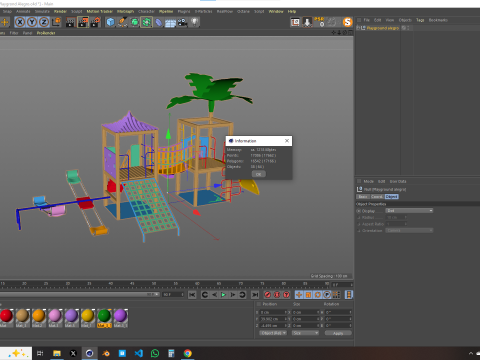480x360 pixels.
Task: Open the Edit Render Settings icon
Action: [x=95, y=22]
